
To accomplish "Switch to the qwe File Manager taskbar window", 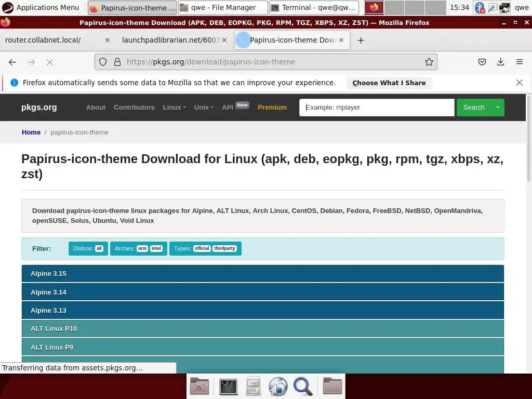I will (223, 7).
